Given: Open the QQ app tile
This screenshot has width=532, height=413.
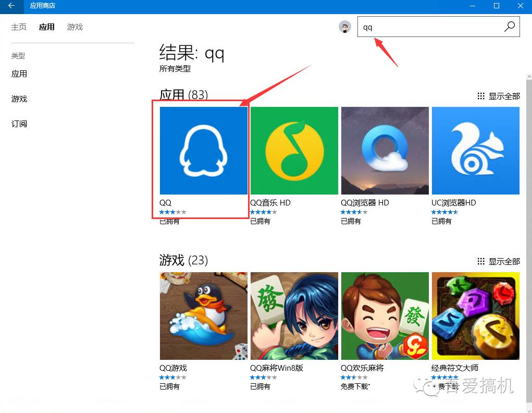Looking at the screenshot, I should click(x=203, y=151).
